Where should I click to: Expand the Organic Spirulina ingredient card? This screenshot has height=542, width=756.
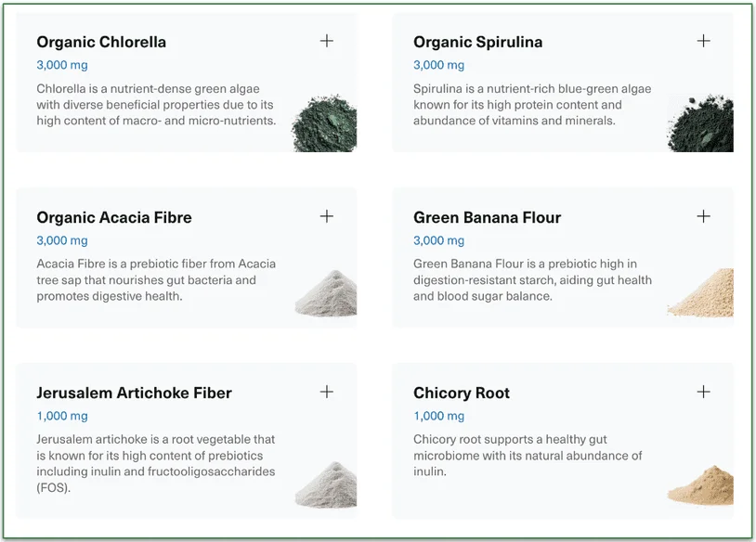tap(703, 41)
